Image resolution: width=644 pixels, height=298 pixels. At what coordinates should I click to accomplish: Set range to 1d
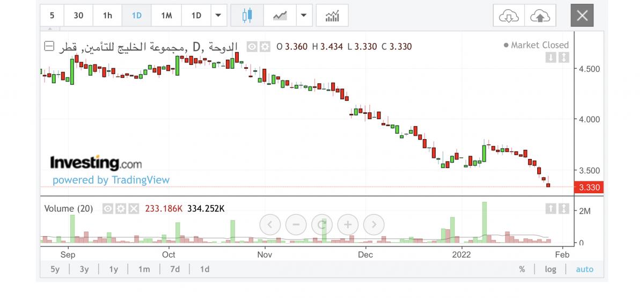204,269
